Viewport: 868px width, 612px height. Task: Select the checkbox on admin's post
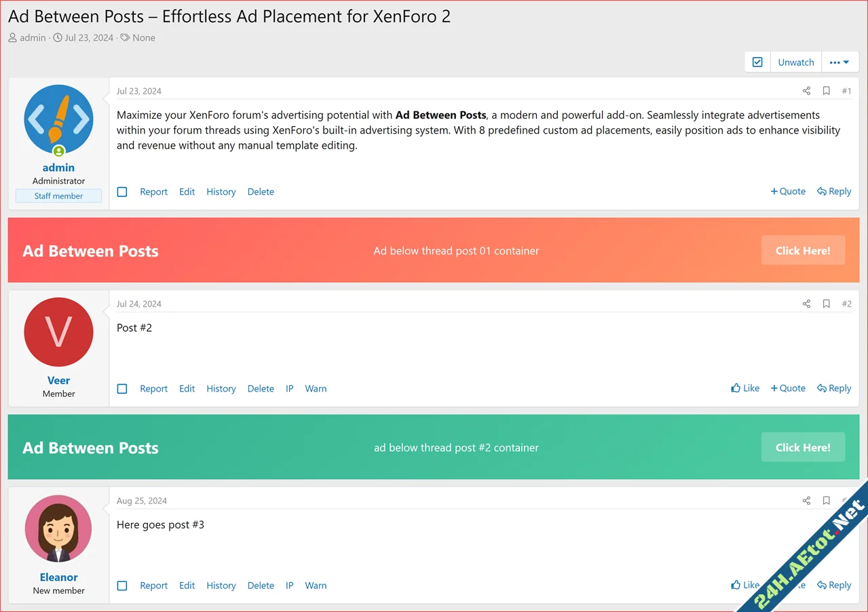point(122,192)
